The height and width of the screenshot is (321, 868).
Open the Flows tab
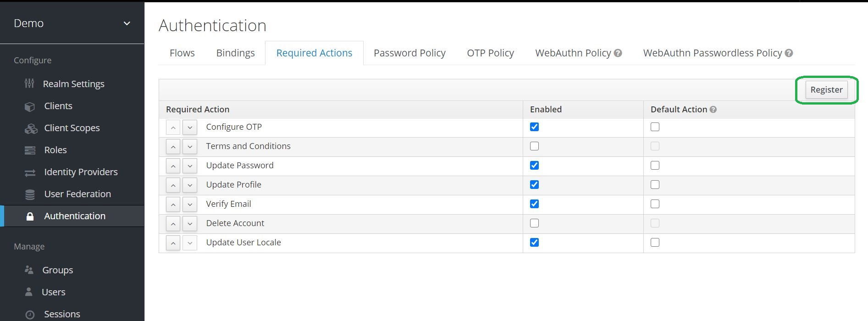(x=182, y=53)
